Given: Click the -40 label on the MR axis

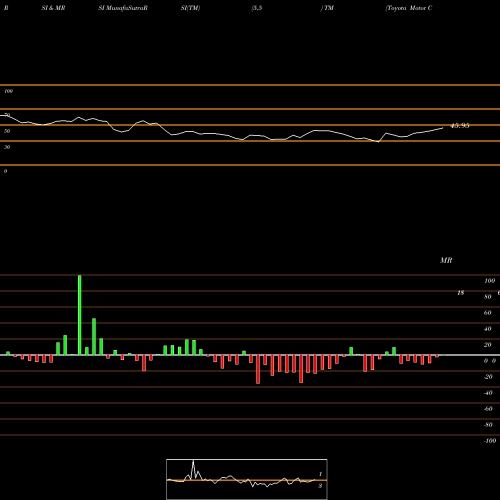Looking at the screenshot, I should [x=488, y=393].
